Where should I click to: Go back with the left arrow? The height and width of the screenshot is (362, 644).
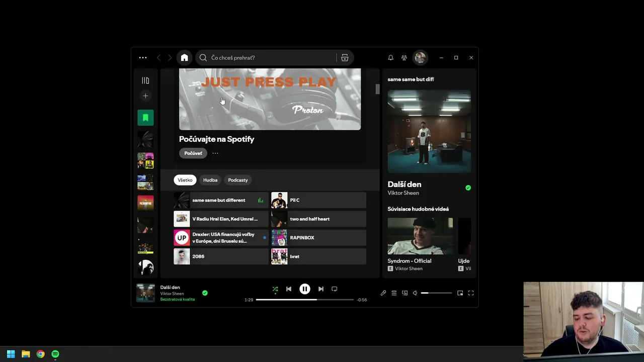[158, 58]
